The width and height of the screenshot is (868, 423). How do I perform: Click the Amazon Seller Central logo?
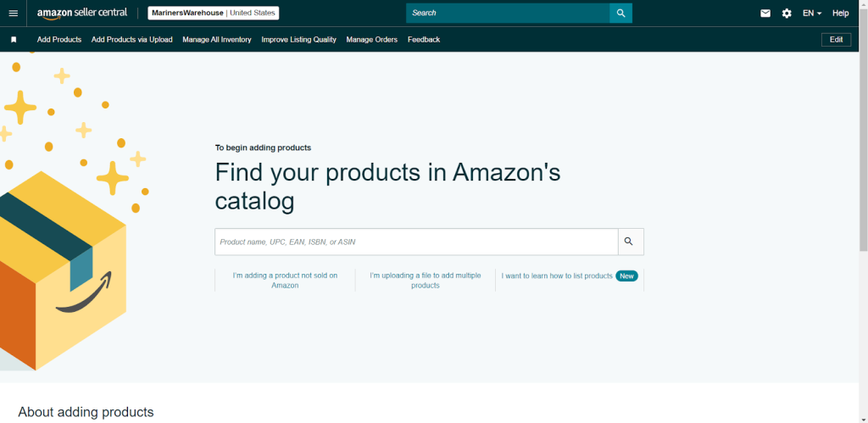tap(82, 14)
